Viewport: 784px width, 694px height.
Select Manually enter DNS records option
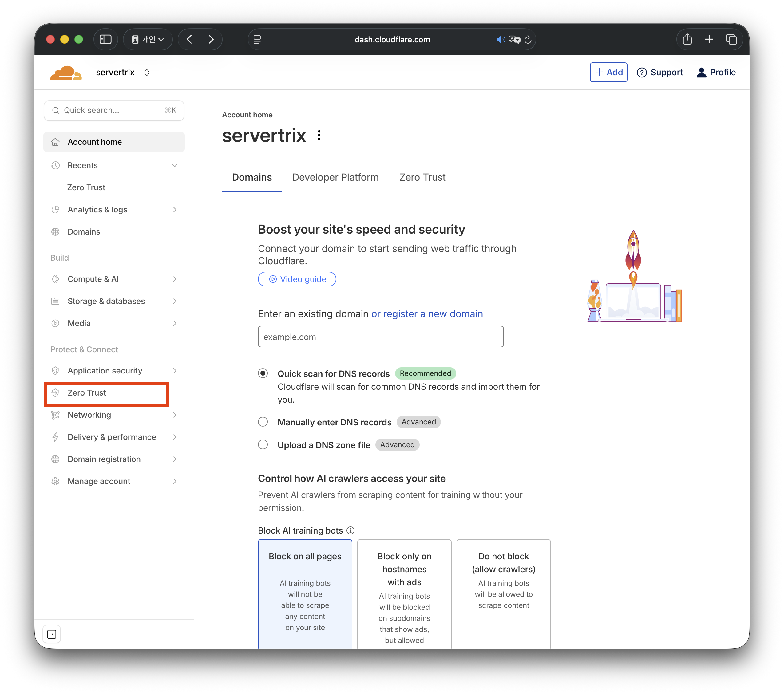[263, 422]
